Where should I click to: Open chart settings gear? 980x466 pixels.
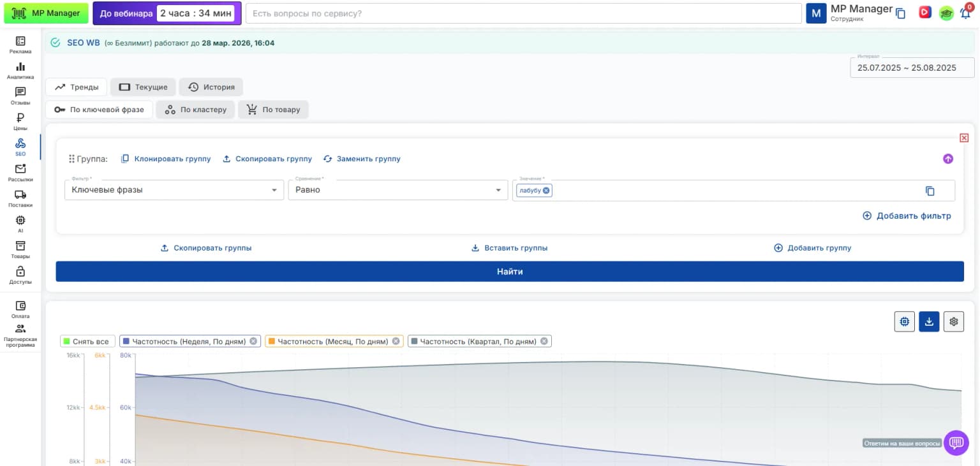(x=954, y=322)
